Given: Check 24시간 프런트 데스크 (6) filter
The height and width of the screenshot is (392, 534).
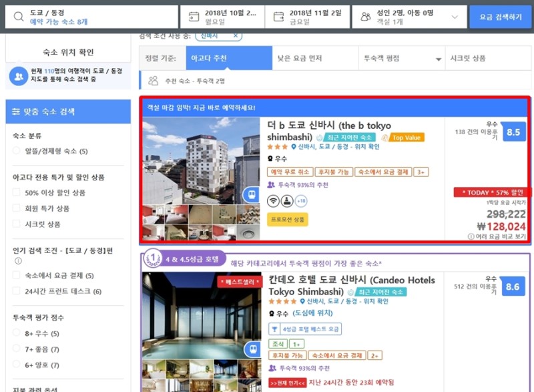Looking at the screenshot, I should [x=16, y=291].
